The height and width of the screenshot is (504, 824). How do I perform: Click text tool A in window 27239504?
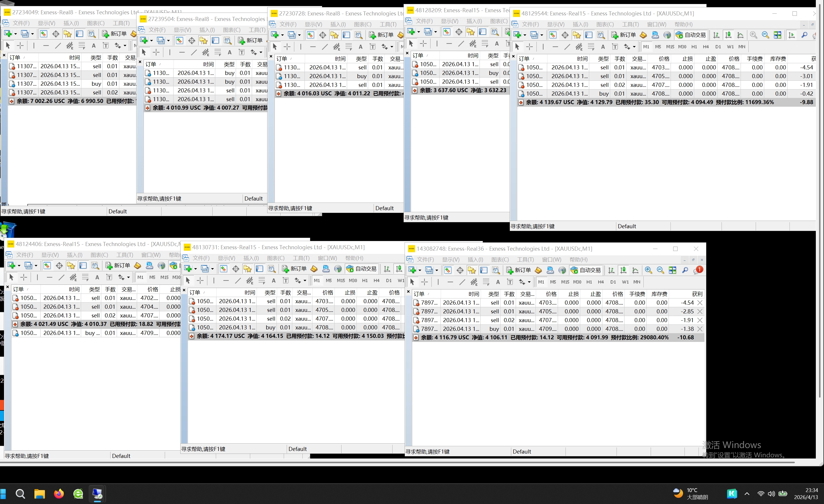click(230, 52)
